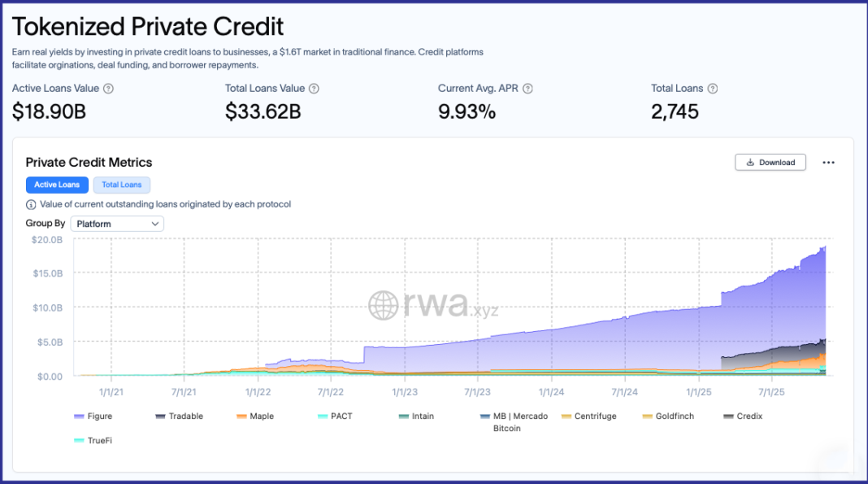Click the Intain legend color swatch
This screenshot has width=868, height=484.
pos(403,416)
